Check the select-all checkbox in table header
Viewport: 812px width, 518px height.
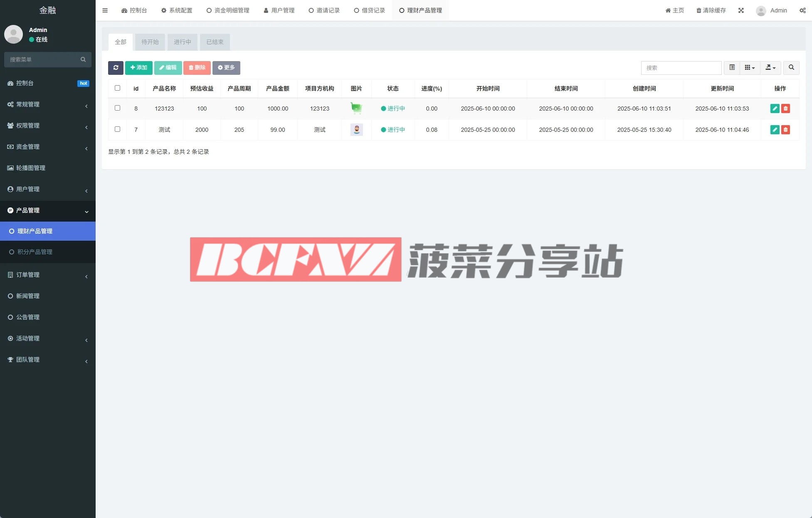117,88
